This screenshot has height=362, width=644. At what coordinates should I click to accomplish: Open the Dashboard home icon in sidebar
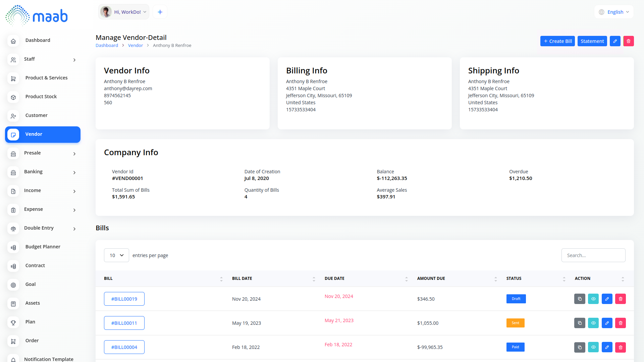13,41
